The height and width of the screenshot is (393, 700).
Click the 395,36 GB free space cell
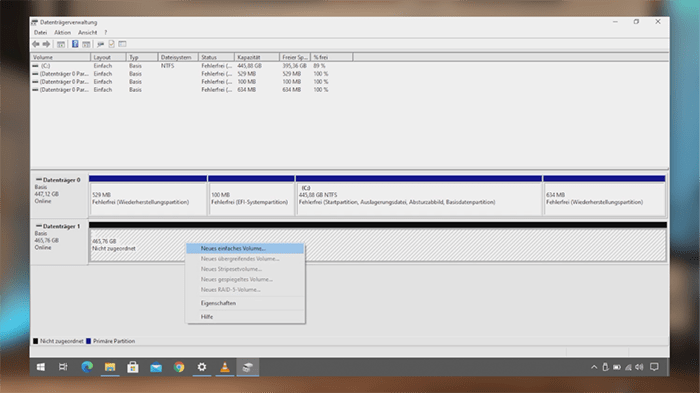coord(294,66)
